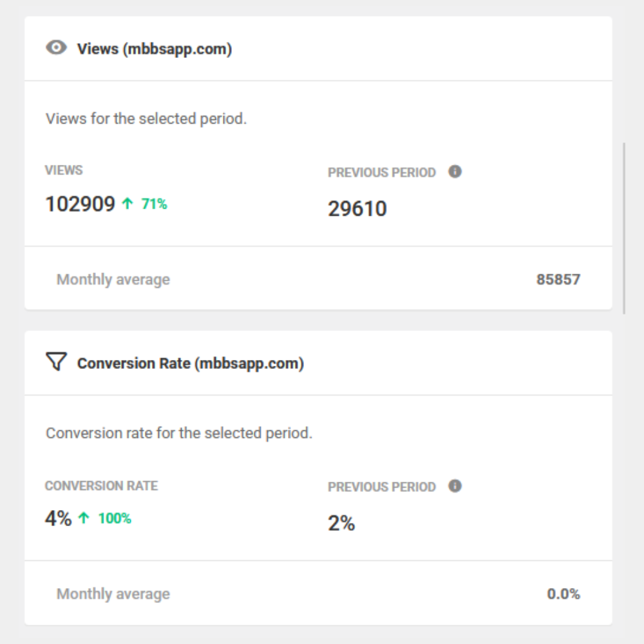
Task: Open the Conversion Rate (mbbsapp.com) card title
Action: pos(191,363)
